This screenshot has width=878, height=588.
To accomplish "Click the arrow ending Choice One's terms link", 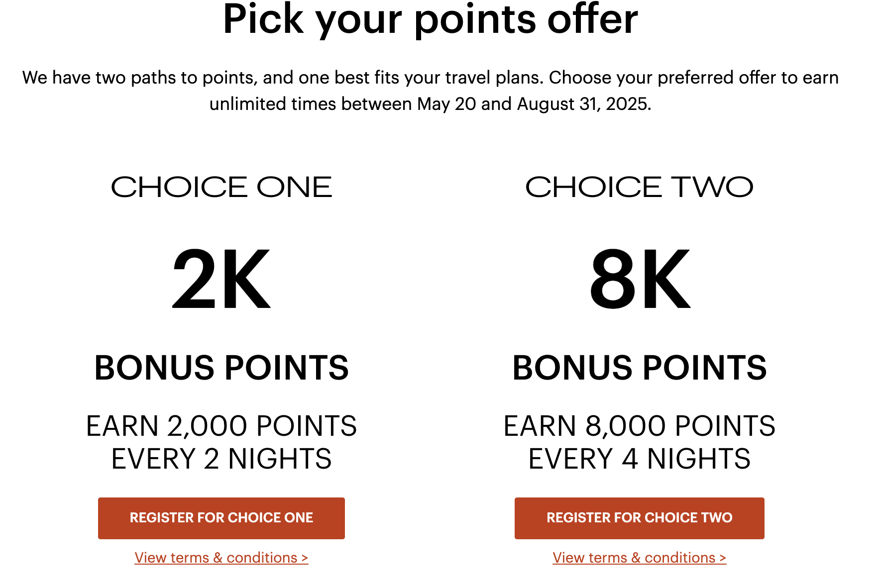I will click(x=305, y=558).
